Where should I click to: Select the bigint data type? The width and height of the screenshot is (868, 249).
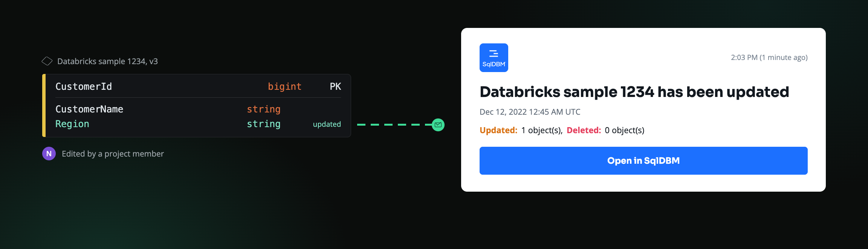point(285,87)
